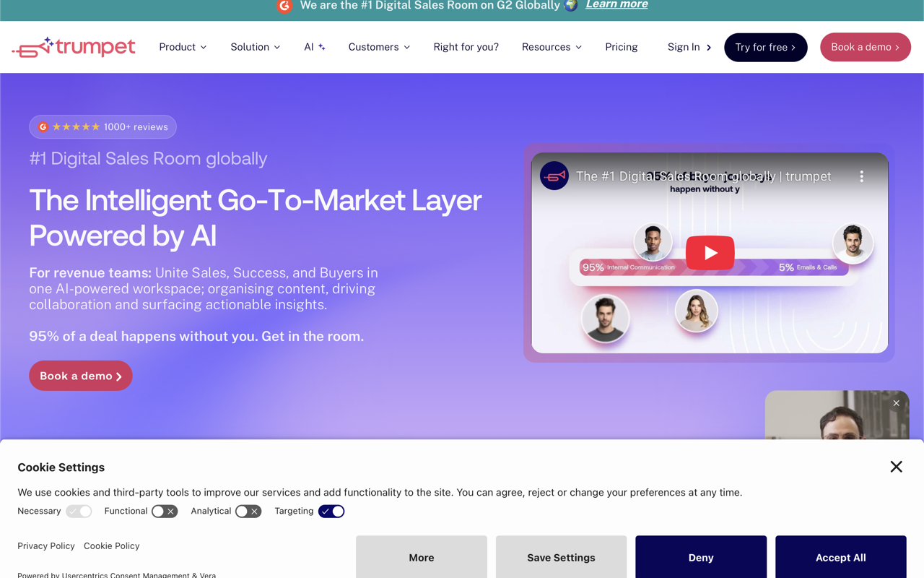This screenshot has height=578, width=924.
Task: Click the G2 1000+ reviews badge
Action: click(x=103, y=126)
